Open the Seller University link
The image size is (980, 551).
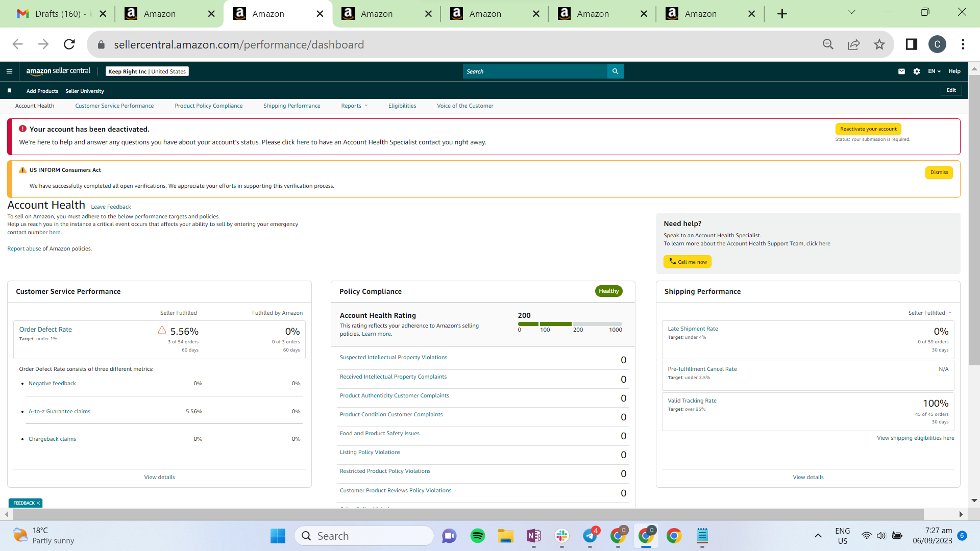point(85,91)
